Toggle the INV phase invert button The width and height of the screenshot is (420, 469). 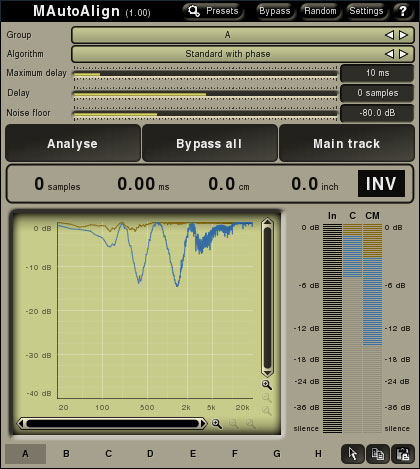381,184
